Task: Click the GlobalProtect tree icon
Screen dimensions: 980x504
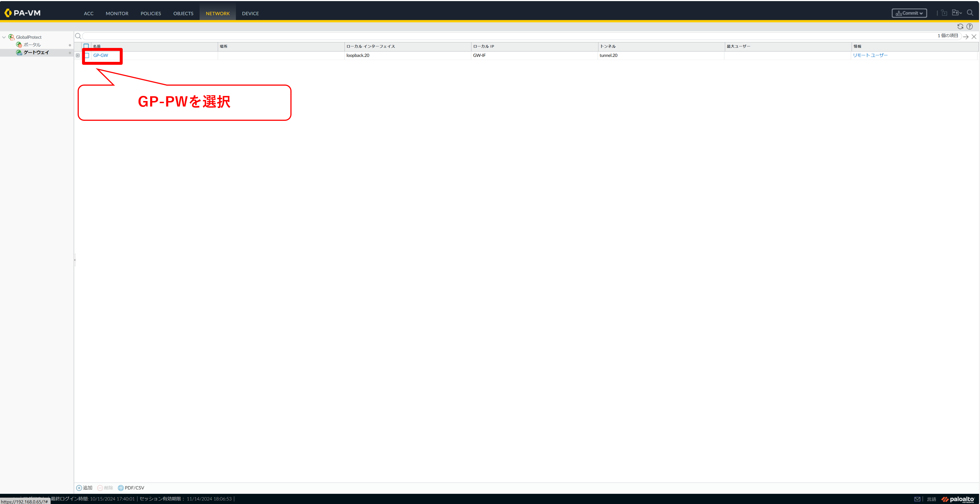Action: tap(11, 37)
